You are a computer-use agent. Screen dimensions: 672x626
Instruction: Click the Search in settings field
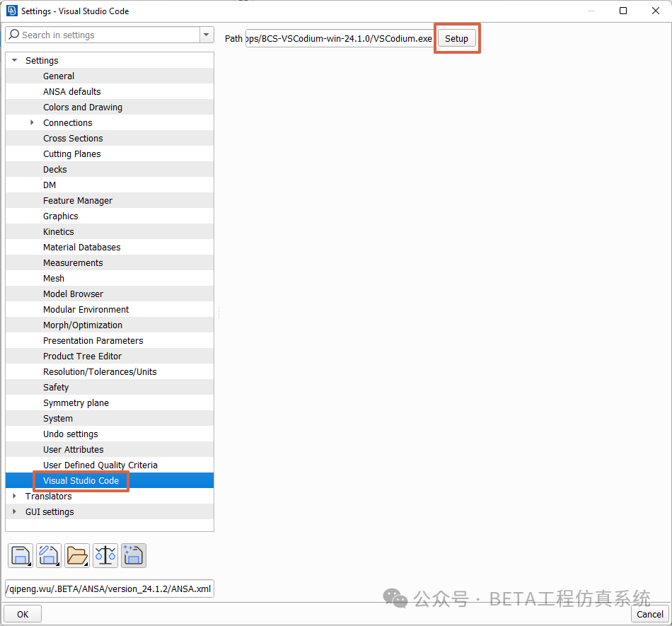pyautogui.click(x=103, y=35)
